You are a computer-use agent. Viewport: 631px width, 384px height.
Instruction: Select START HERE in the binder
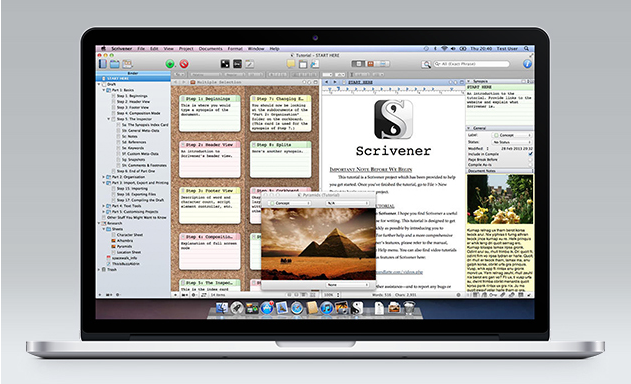tap(133, 78)
